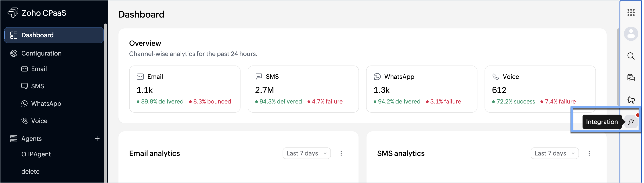
Task: Open the Agents section label
Action: (x=31, y=139)
